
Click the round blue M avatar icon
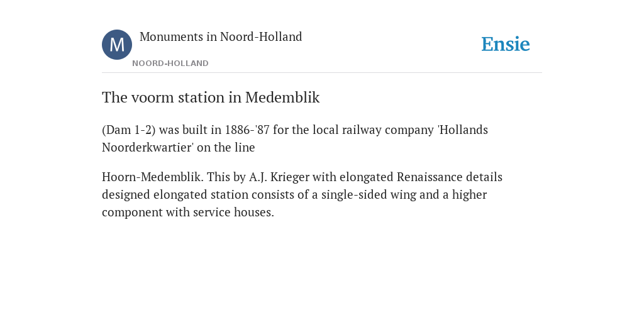point(116,45)
